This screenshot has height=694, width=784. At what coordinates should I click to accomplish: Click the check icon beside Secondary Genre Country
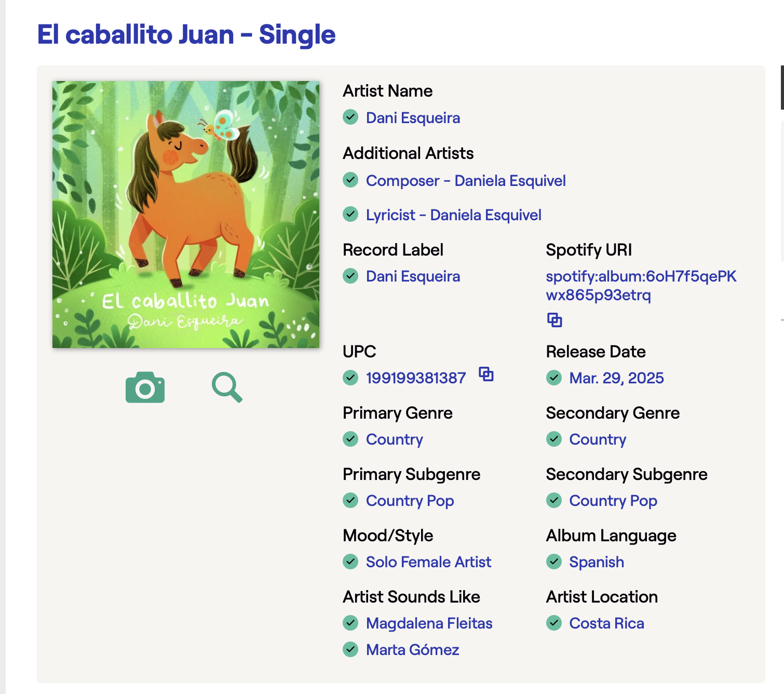click(554, 439)
